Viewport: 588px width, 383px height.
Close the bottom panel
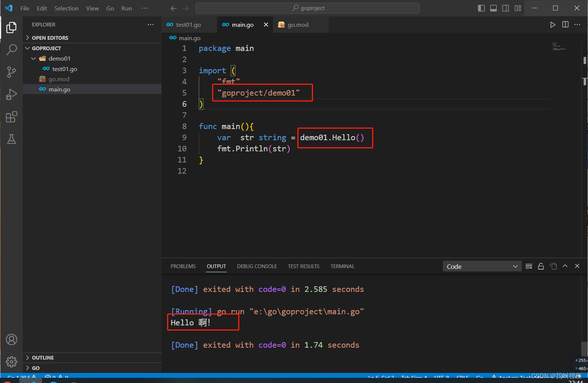tap(577, 266)
